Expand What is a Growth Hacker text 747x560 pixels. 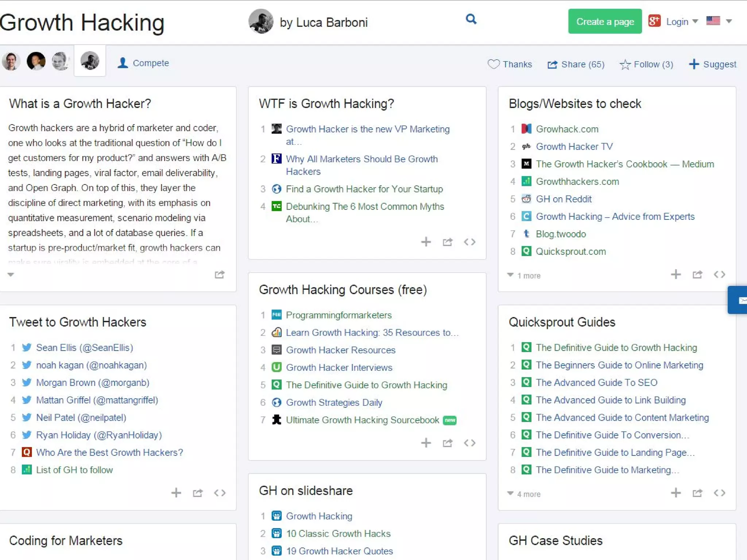coord(11,275)
